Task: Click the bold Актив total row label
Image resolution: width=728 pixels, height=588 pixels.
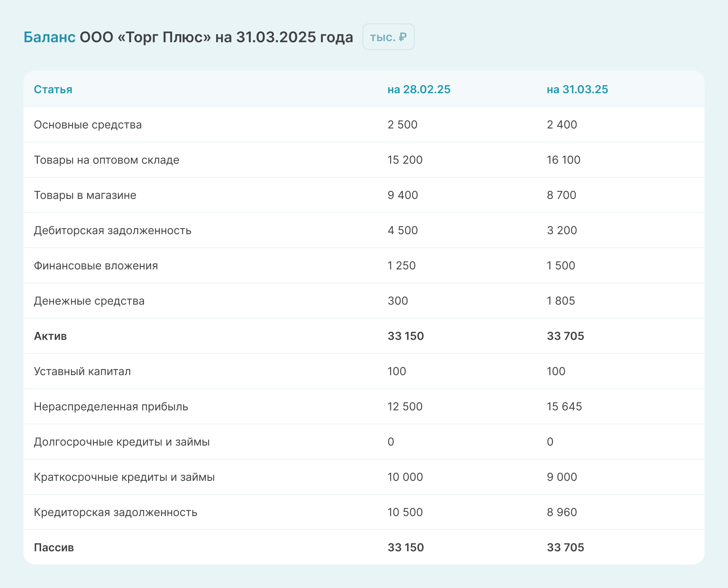Action: tap(50, 336)
